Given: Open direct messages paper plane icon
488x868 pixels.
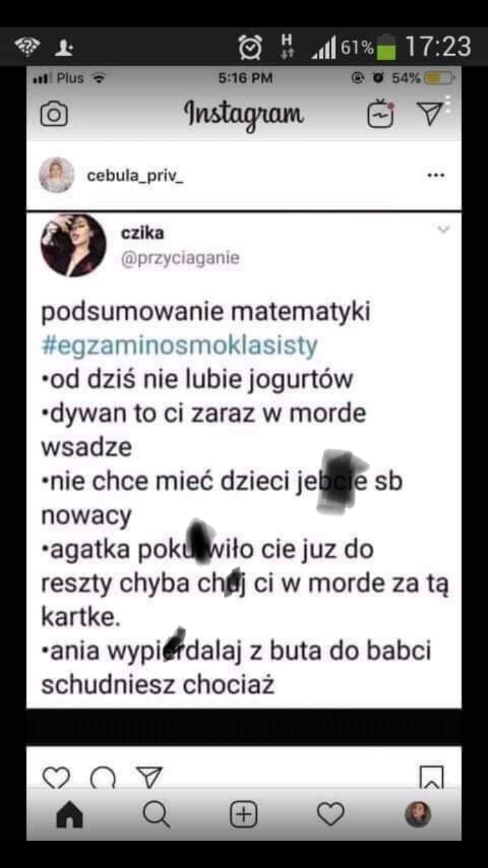Looking at the screenshot, I should coord(429,114).
